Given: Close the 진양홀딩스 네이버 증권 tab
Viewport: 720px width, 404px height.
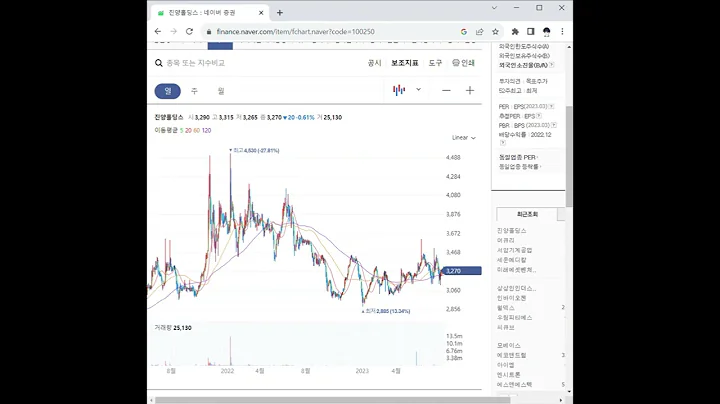Looking at the screenshot, I should coord(261,13).
